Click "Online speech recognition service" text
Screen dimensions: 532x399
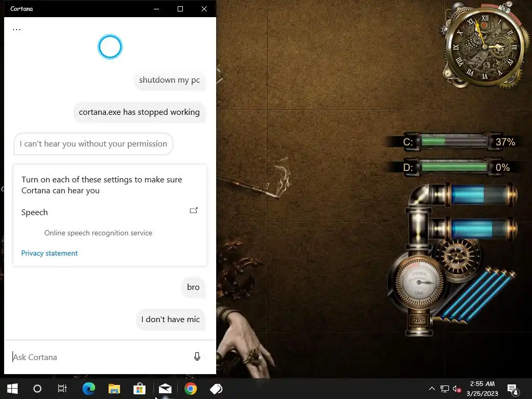coord(98,233)
